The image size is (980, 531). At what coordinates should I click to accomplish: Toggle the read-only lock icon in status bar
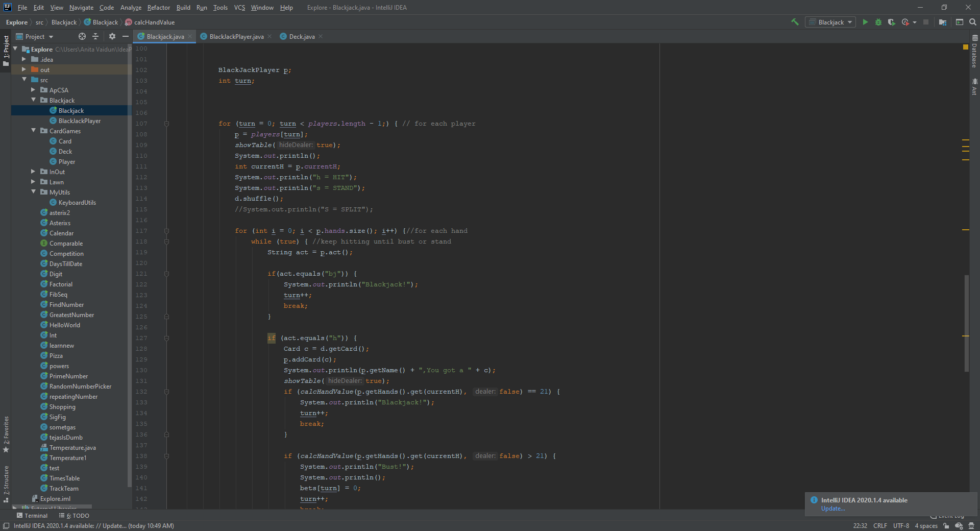[946, 525]
